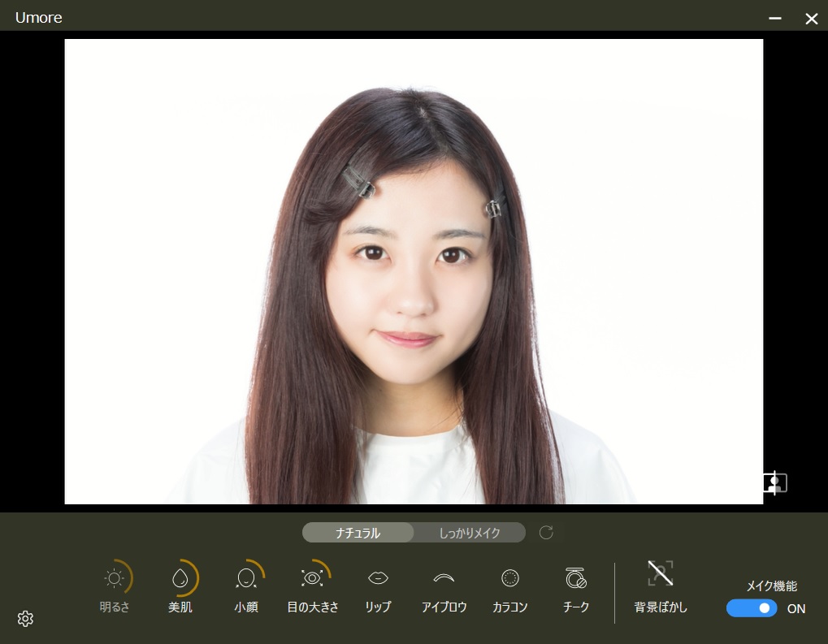Click the 小顔 face slimming icon
This screenshot has width=828, height=644.
[246, 578]
